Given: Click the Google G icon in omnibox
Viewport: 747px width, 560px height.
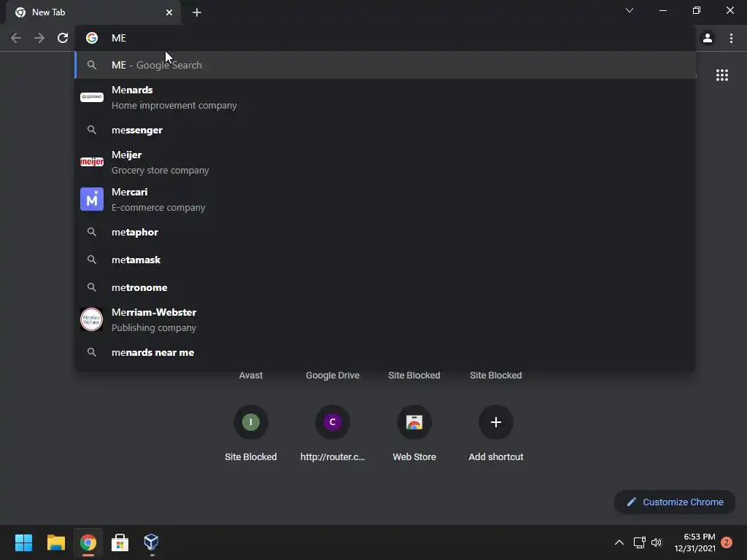Looking at the screenshot, I should [x=92, y=38].
